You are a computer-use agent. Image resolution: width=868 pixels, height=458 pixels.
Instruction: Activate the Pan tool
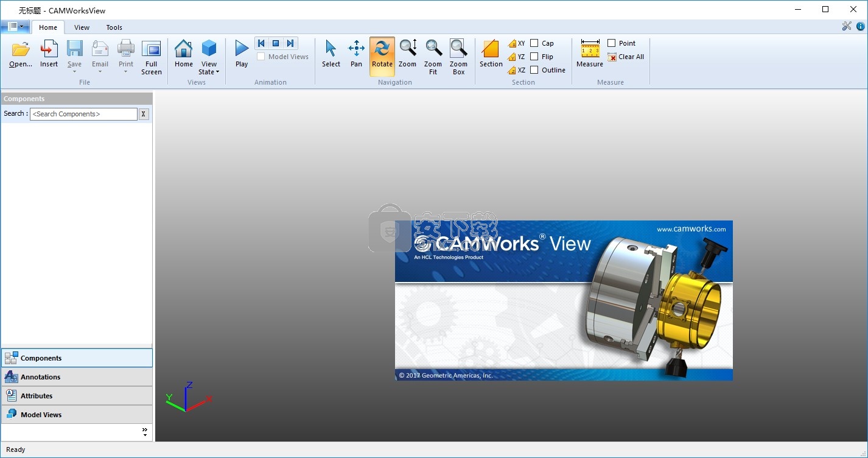point(356,54)
